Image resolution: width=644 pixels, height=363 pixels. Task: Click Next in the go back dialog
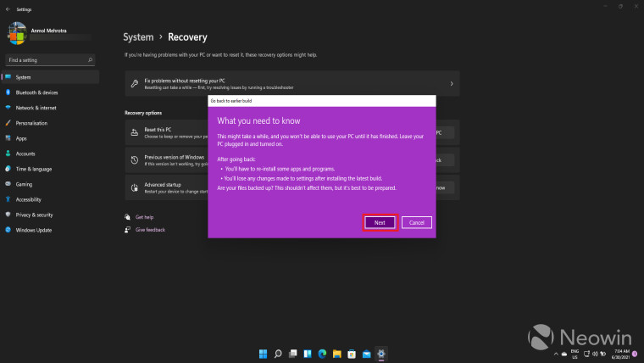tap(380, 222)
